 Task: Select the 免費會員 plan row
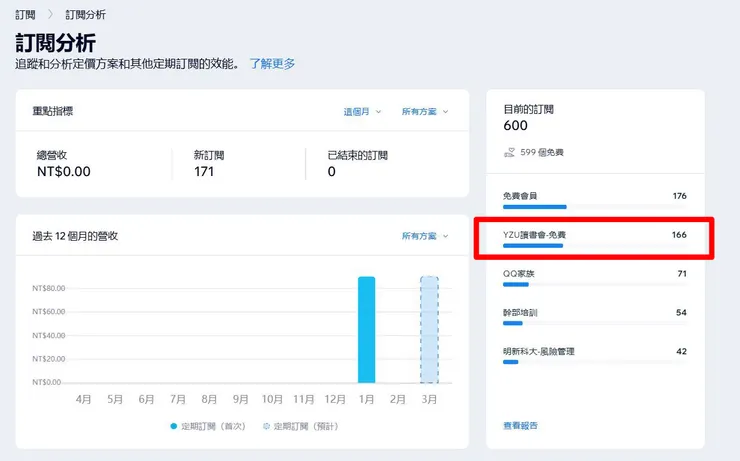click(x=595, y=200)
